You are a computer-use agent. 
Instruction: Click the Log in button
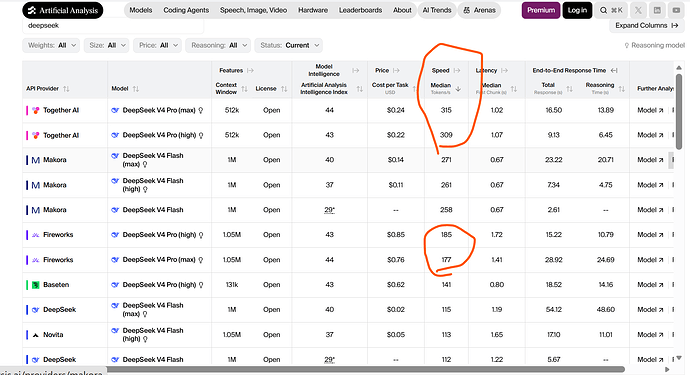[577, 10]
